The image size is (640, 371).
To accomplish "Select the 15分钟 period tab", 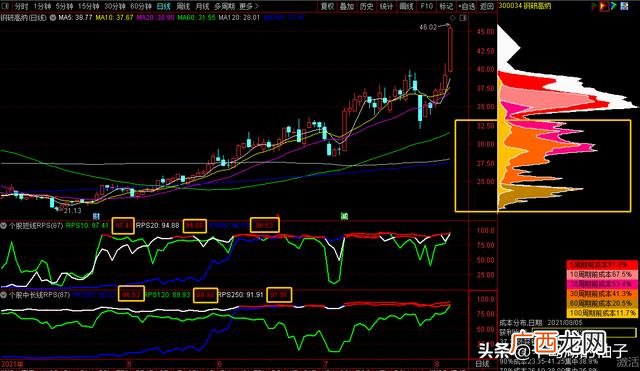I will 88,6.
